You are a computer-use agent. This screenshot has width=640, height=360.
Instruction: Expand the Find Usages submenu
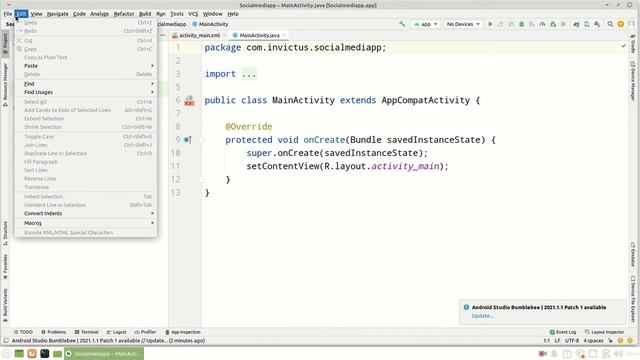point(86,92)
